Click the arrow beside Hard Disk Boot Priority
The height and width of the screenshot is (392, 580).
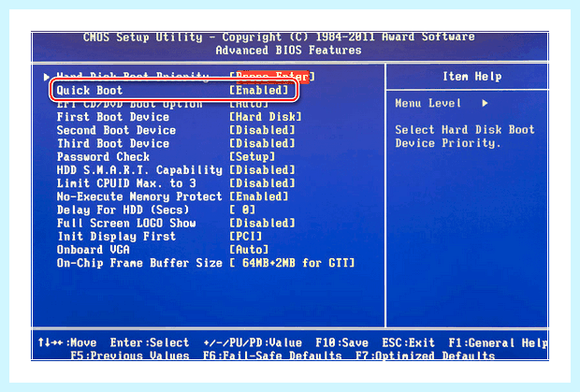tap(46, 77)
